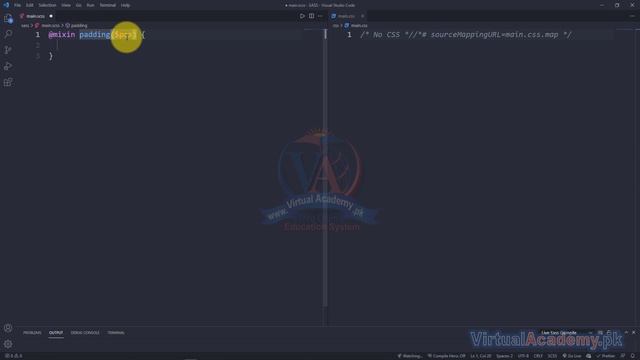
Task: Open the Edit menu
Action: click(30, 5)
